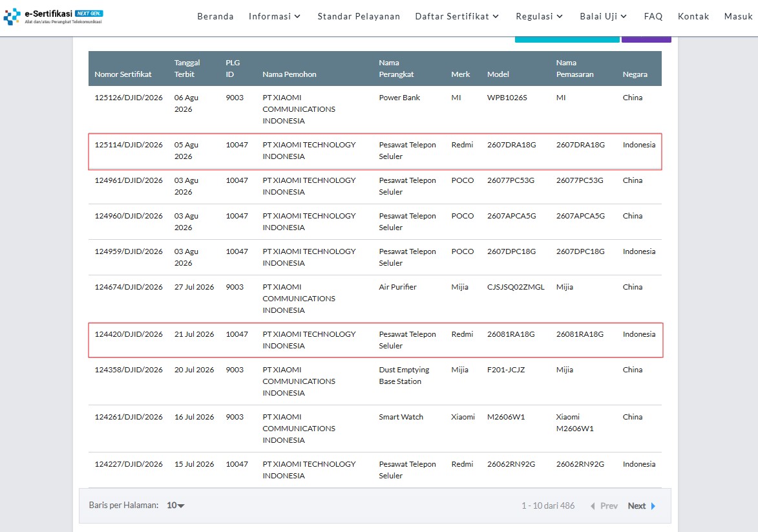Click the '1 - 10 dari 486' count

[x=548, y=505]
